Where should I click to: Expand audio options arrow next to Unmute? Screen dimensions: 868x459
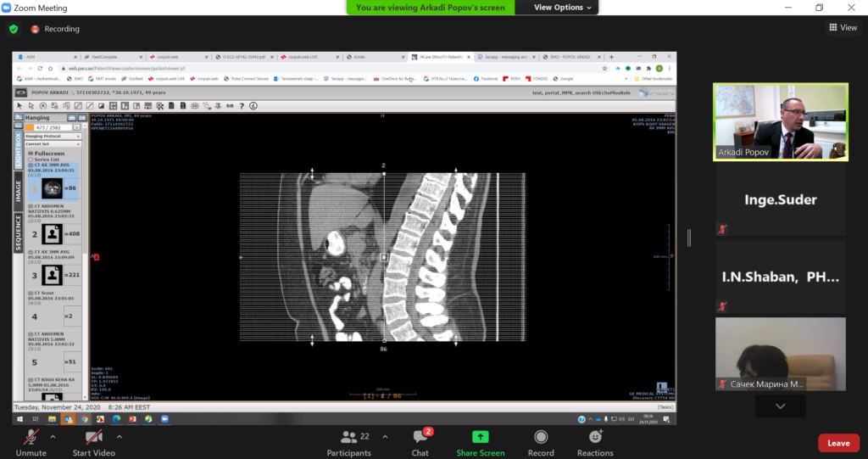pyautogui.click(x=53, y=437)
